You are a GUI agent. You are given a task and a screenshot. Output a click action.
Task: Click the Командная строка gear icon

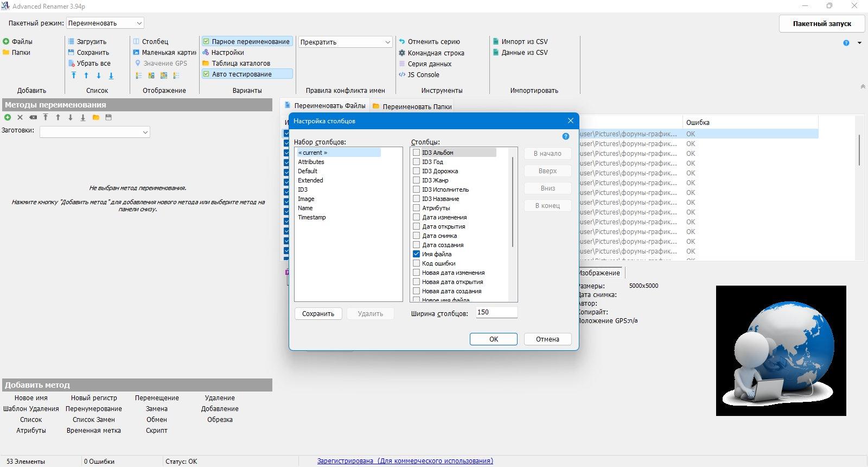[x=402, y=53]
